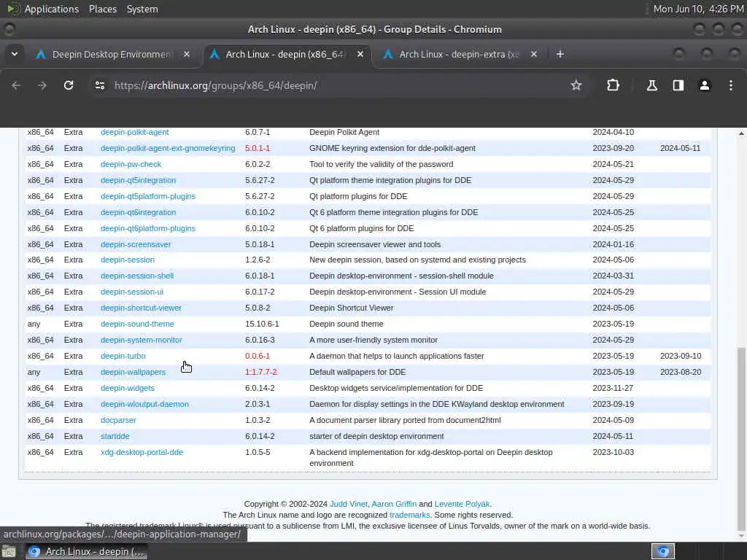Open deepin-screensaver package link
This screenshot has height=560, width=747.
click(135, 244)
